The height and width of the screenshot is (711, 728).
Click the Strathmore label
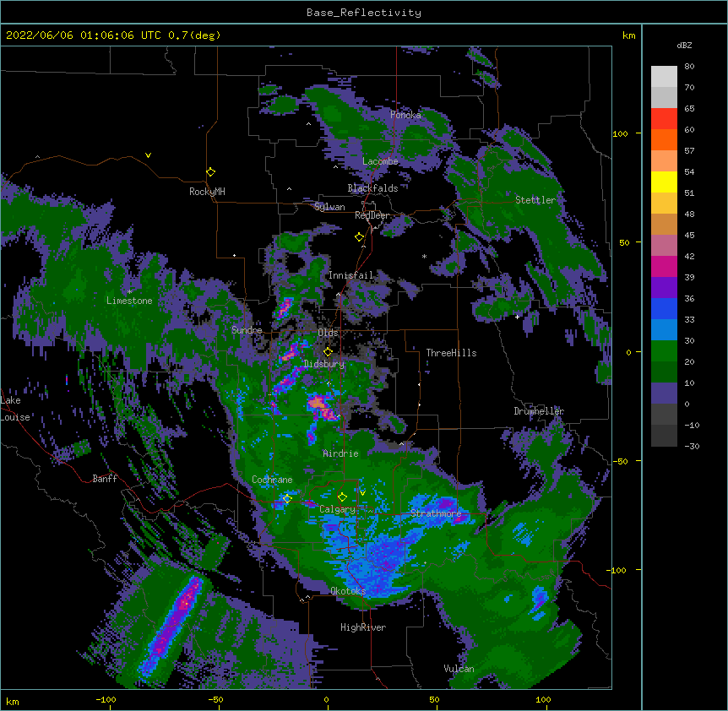tap(436, 513)
